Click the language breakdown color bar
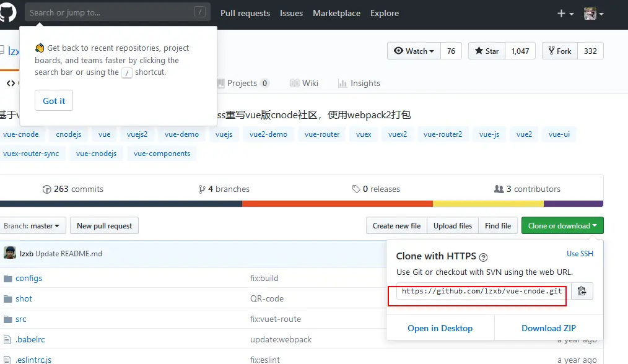The height and width of the screenshot is (364, 628). coord(302,204)
